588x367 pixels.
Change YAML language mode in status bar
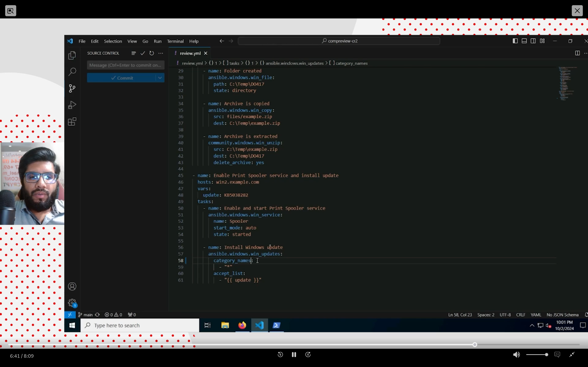tap(536, 315)
